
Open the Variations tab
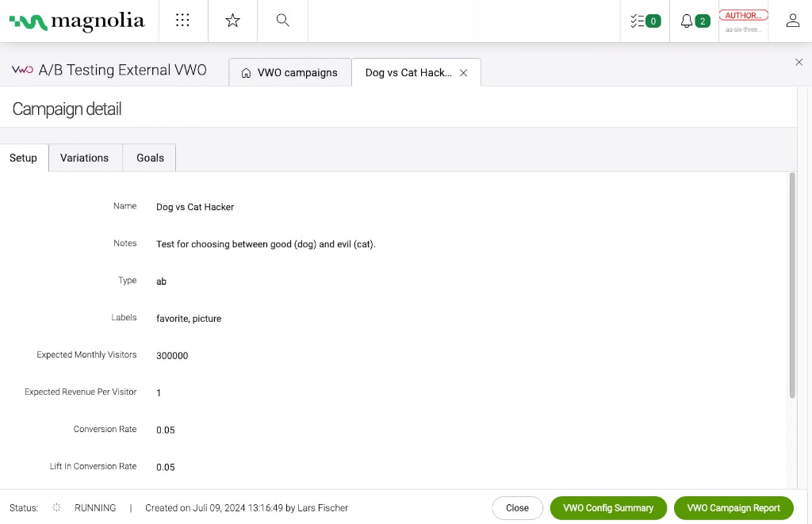click(x=85, y=158)
